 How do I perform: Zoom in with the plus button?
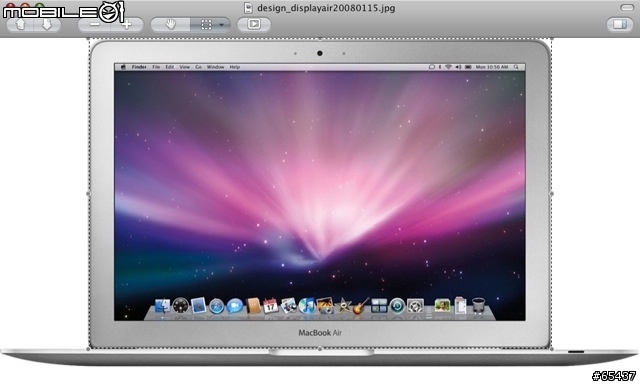click(x=127, y=24)
